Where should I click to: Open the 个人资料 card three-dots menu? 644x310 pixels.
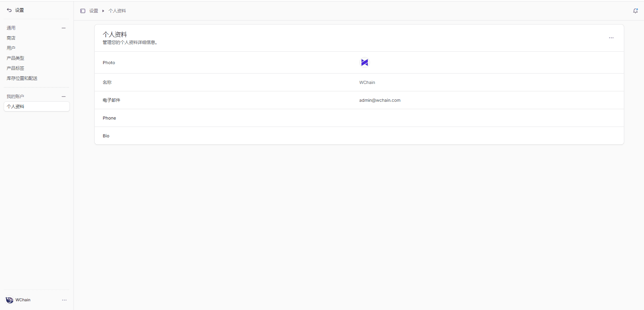(x=611, y=38)
